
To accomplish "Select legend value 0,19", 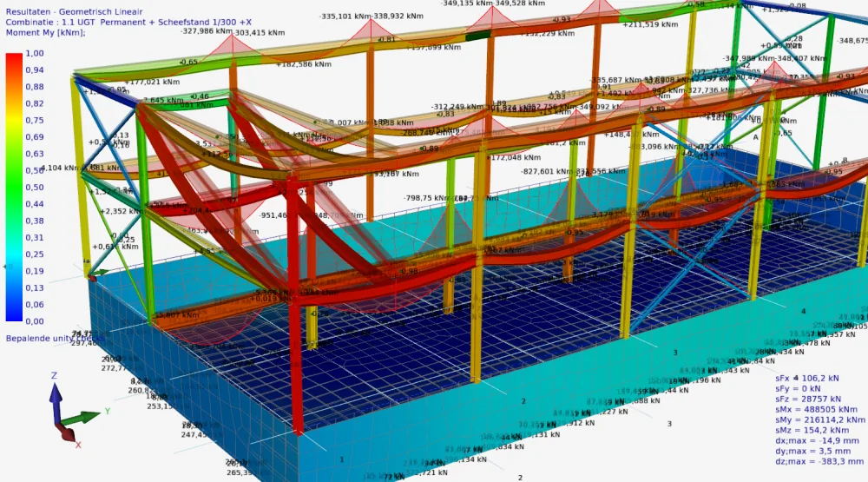I will point(35,271).
